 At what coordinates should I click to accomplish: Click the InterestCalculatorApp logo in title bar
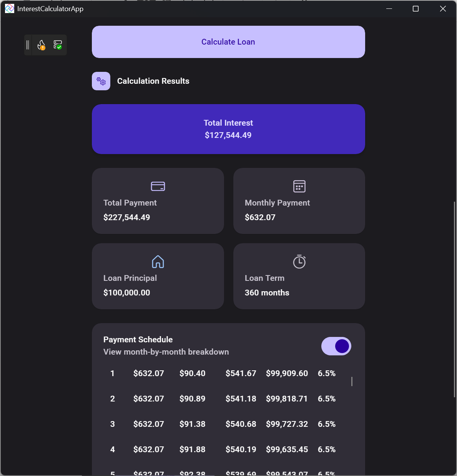tap(10, 9)
